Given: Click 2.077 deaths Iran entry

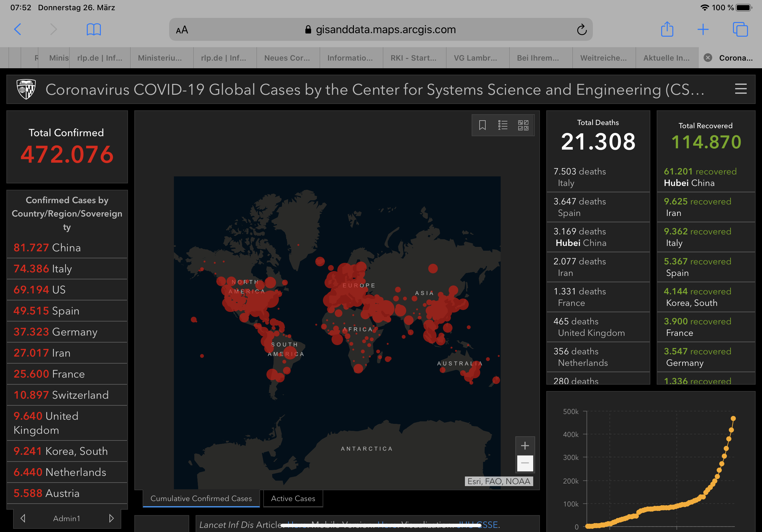Looking at the screenshot, I should [x=598, y=267].
